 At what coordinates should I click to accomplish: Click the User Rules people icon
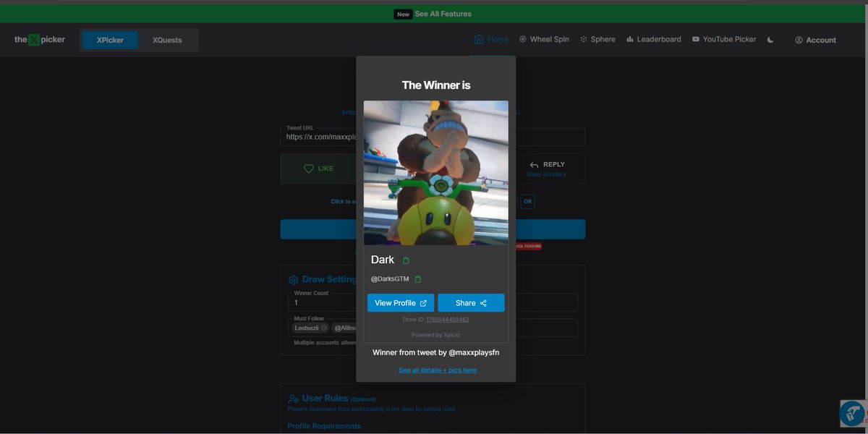293,399
